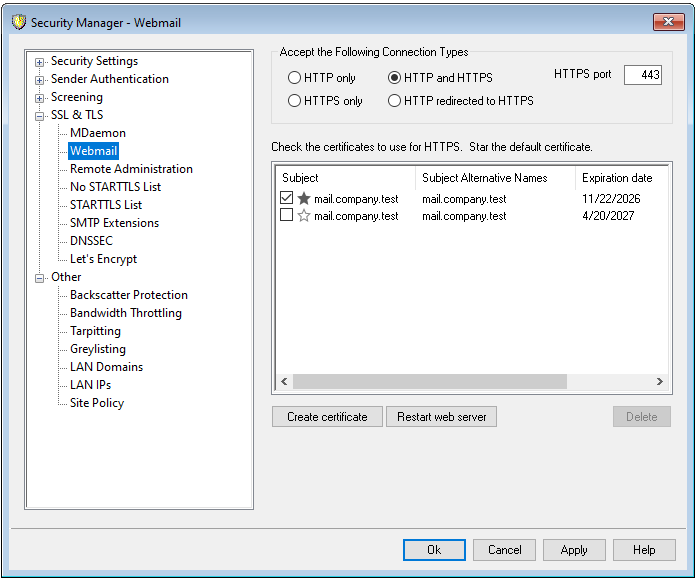Click the Security Manager shield icon in title bar
This screenshot has height=581, width=698.
tap(18, 23)
